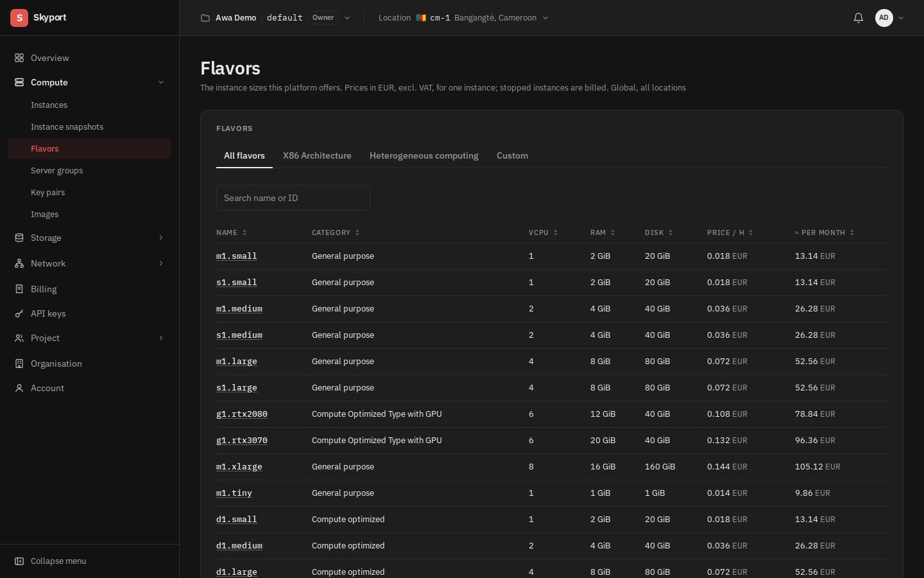Viewport: 924px width, 578px height.
Task: Click the Awa Demo folder icon
Action: 205,18
